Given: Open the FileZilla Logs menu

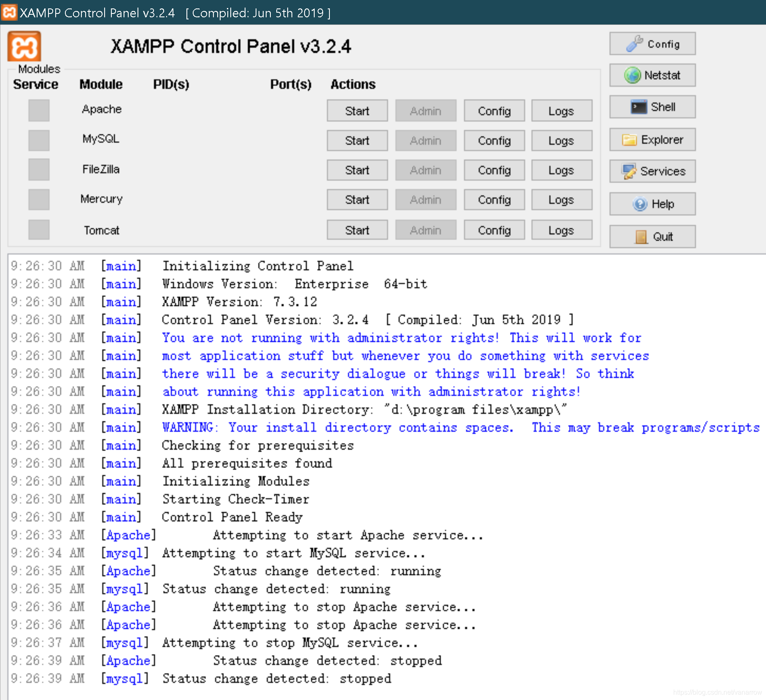Looking at the screenshot, I should (562, 170).
